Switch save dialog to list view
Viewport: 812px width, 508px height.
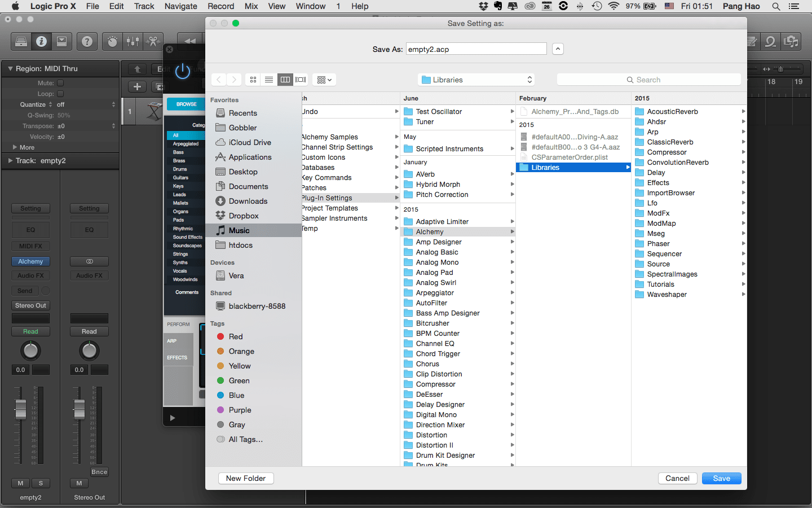click(x=269, y=80)
